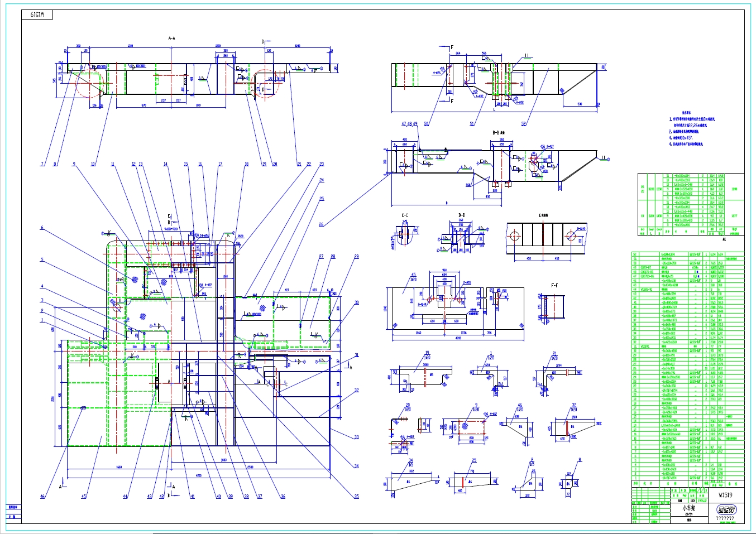The width and height of the screenshot is (756, 534).
Task: Click the drawing number W1519
Action: click(x=725, y=494)
